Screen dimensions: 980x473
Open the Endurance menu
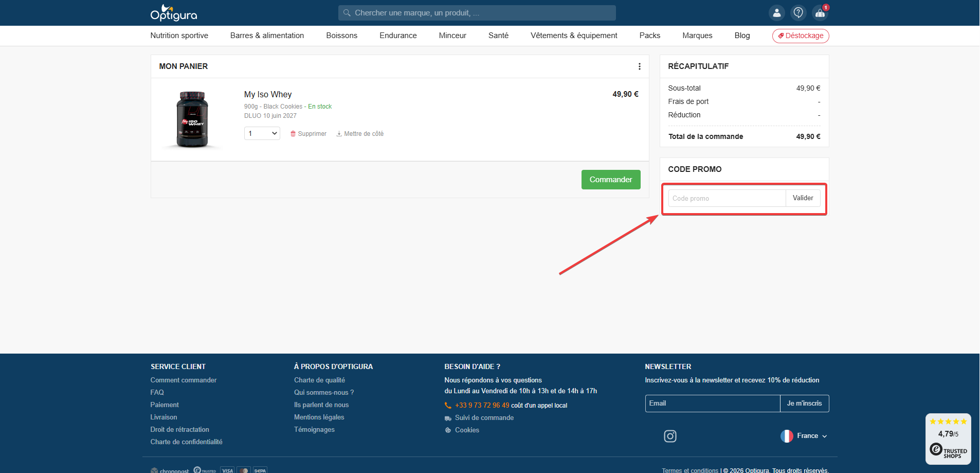tap(398, 36)
